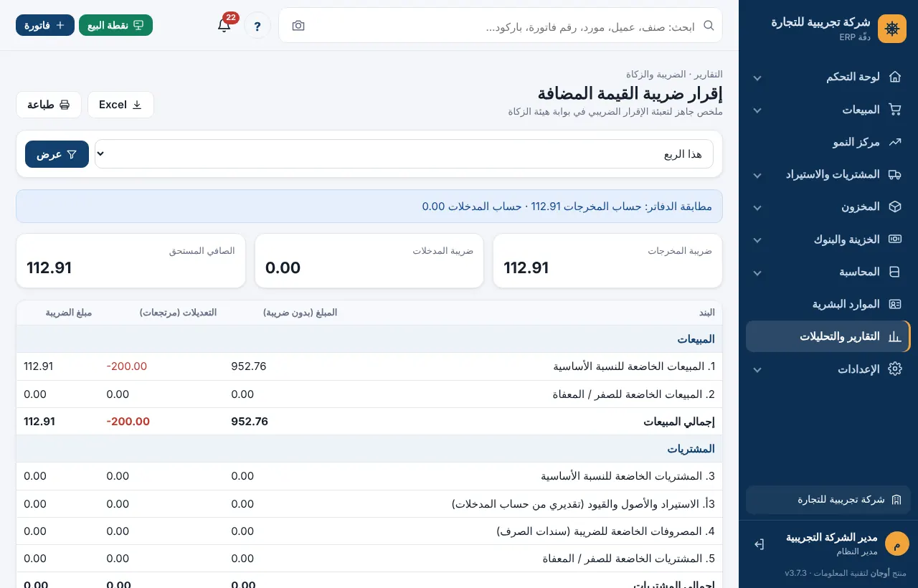This screenshot has width=918, height=588.
Task: Open help via question mark icon
Action: pyautogui.click(x=257, y=26)
